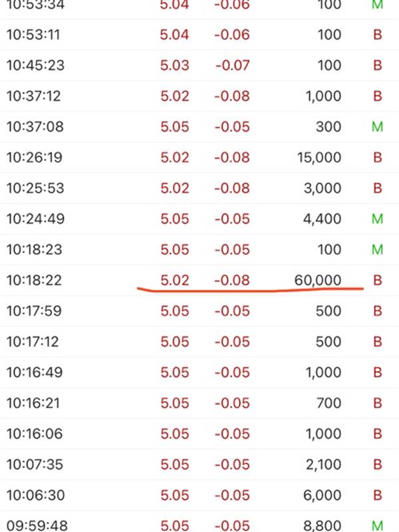Select the underlined 60,000 volume trade
This screenshot has width=399, height=532.
(199, 280)
